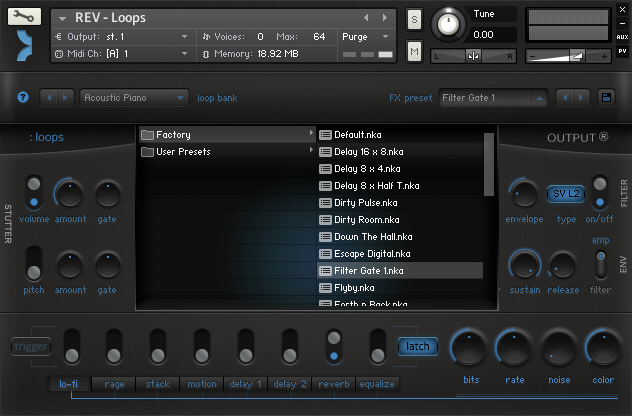Viewport: 632px width, 416px height.
Task: Open the Acoustic Piano loop bank dropdown
Action: coord(134,98)
